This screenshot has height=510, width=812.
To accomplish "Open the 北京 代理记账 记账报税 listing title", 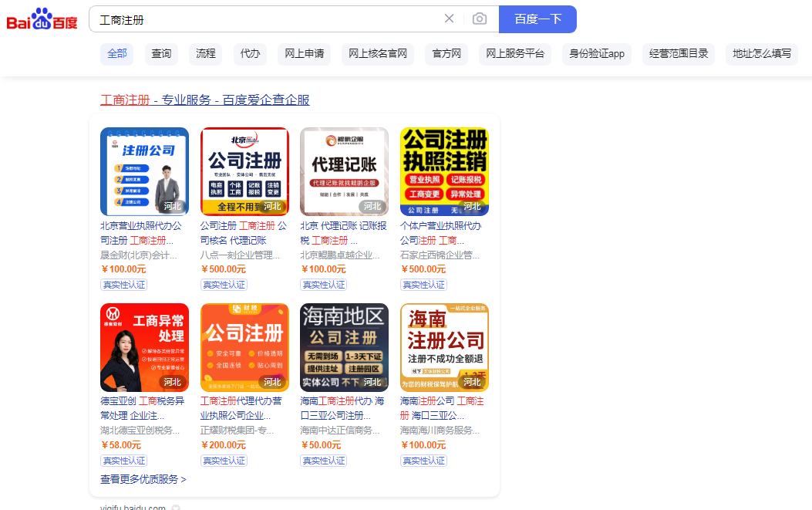I will 343,233.
